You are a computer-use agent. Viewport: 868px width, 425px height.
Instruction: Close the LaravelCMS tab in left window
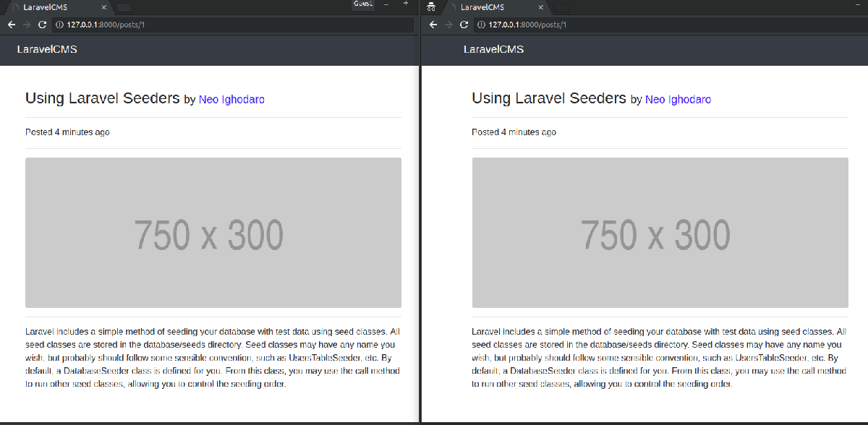(x=104, y=7)
